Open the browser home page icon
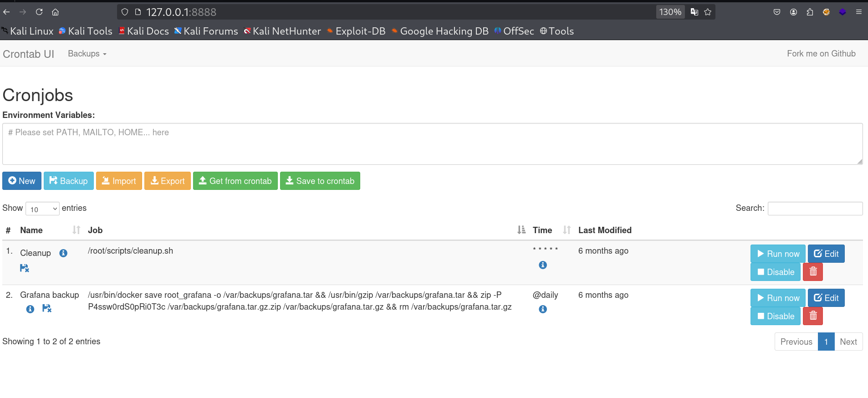The height and width of the screenshot is (398, 868). tap(55, 12)
